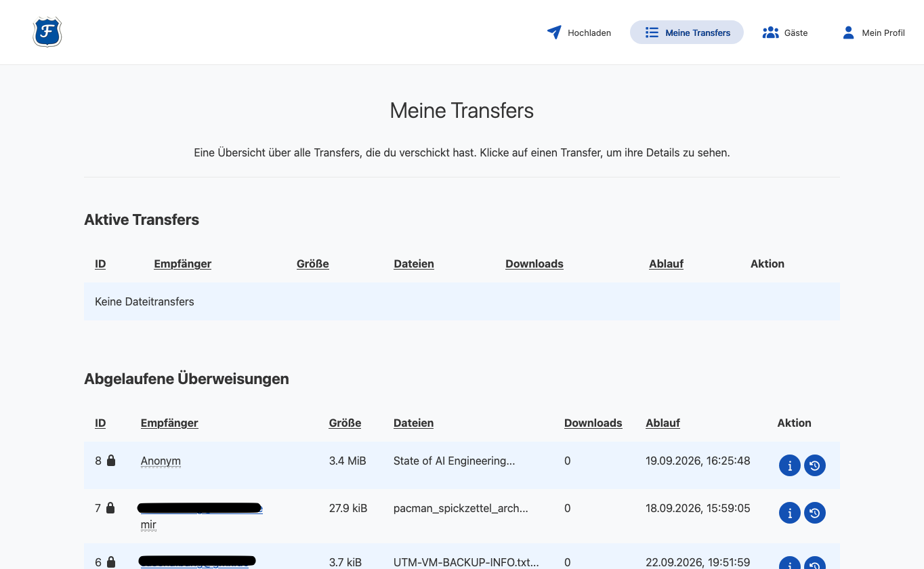Sort expired transfers by Empfänger column
Viewport: 924px width, 569px height.
(x=169, y=423)
